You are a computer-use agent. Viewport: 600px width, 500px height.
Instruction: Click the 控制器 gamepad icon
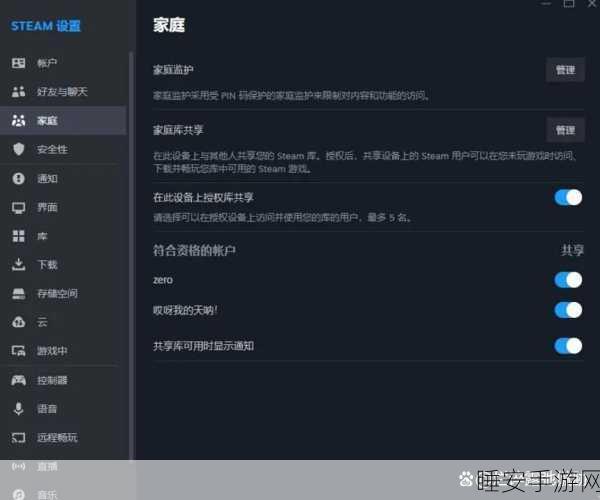pyautogui.click(x=18, y=380)
